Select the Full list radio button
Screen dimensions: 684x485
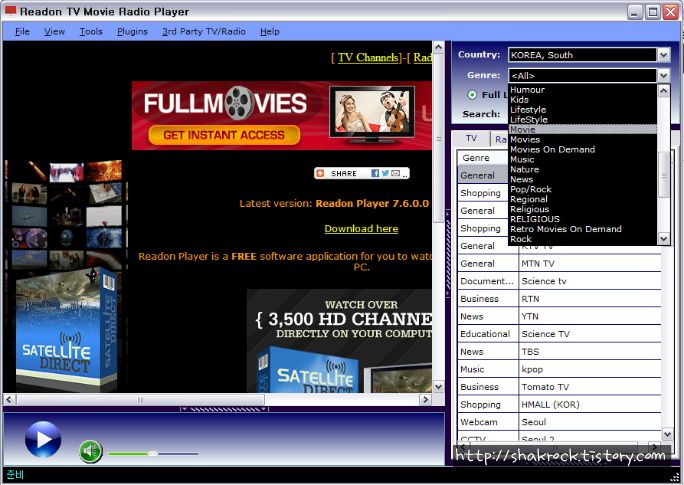tap(472, 95)
